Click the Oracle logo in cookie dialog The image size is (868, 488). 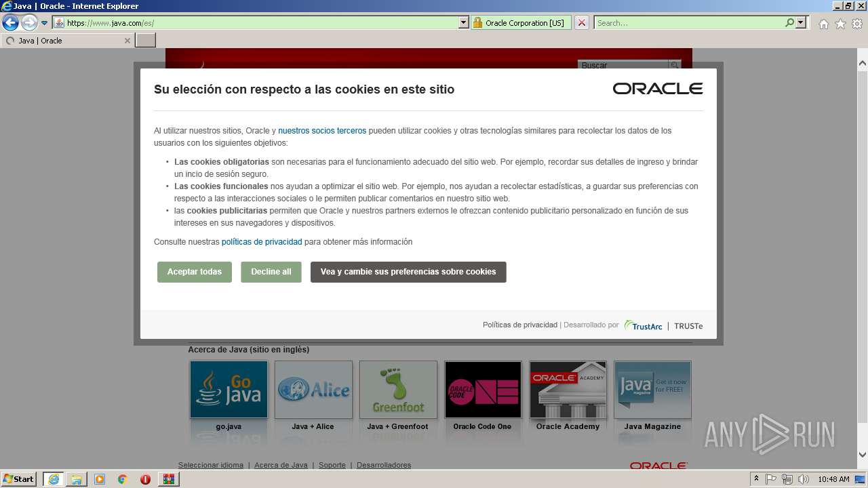pyautogui.click(x=658, y=89)
